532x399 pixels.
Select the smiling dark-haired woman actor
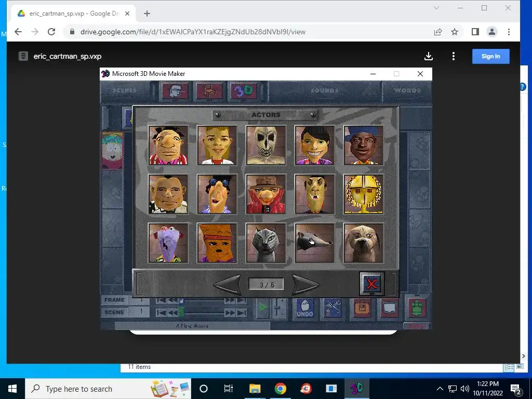(x=314, y=145)
